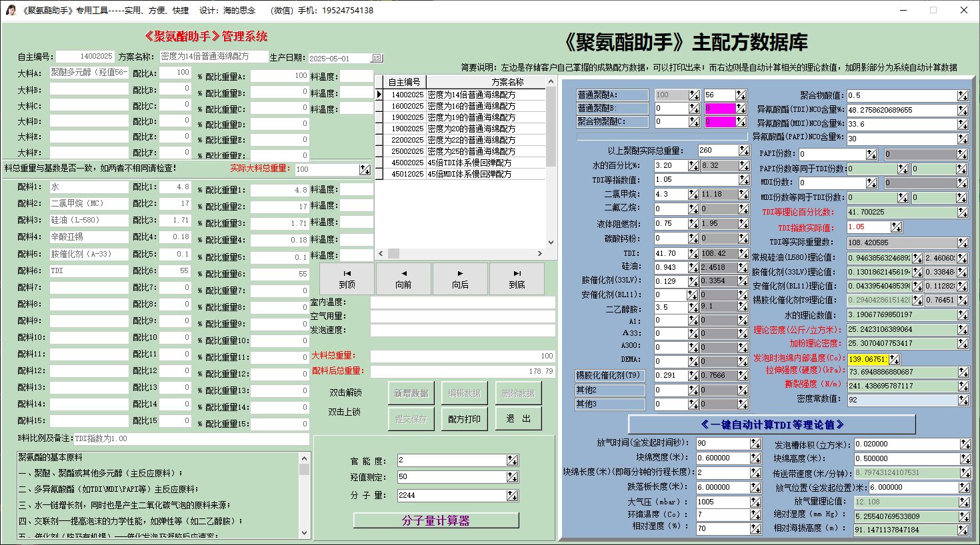Click the 方案名称 input field

click(213, 57)
